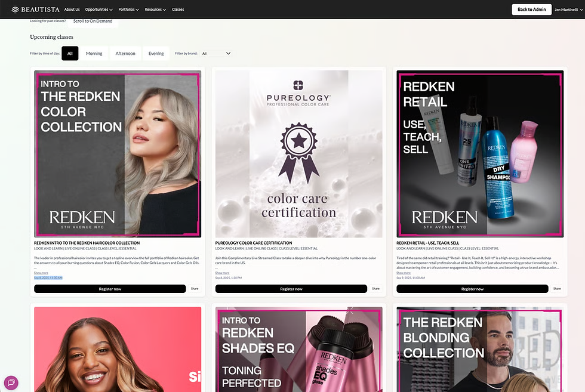Go to the Classes page
Viewport: 585px width, 392px height.
click(178, 10)
